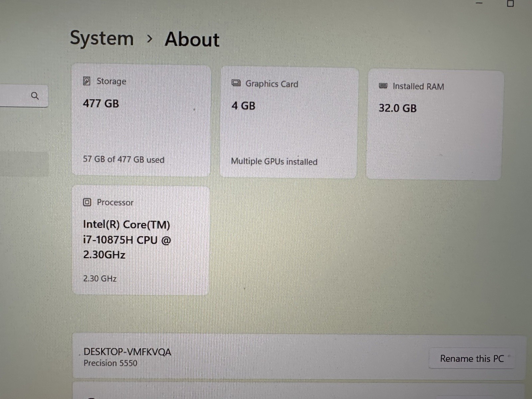
Task: Minimize the Settings window
Action: click(479, 3)
